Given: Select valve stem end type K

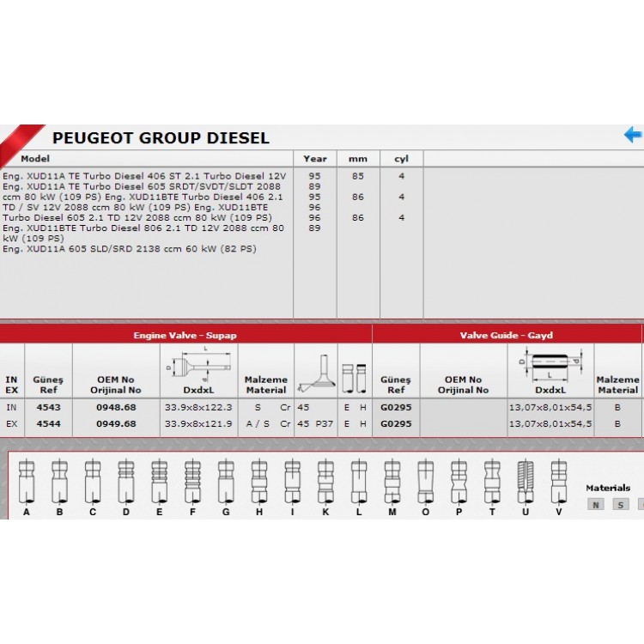Looking at the screenshot, I should click(x=325, y=488).
